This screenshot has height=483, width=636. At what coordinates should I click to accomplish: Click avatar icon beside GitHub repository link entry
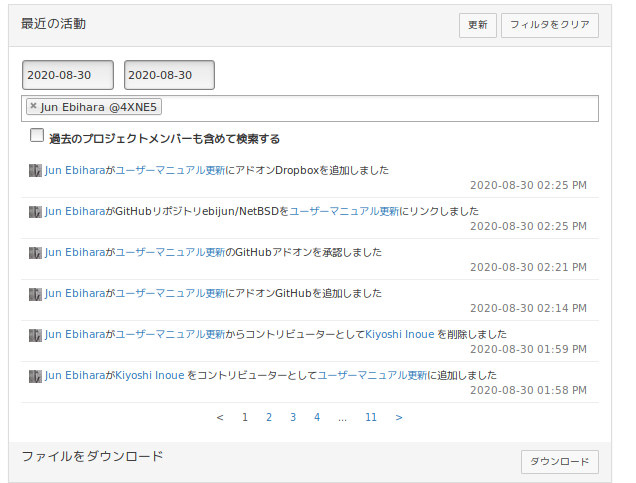35,211
